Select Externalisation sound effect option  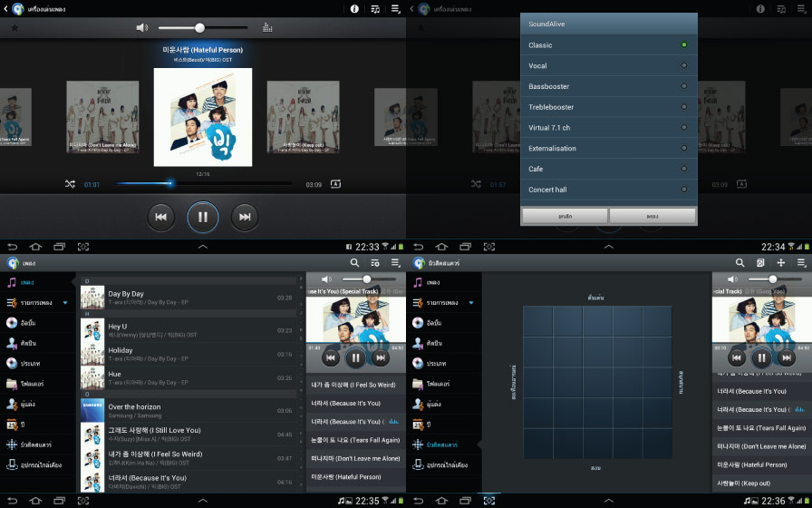coord(608,148)
